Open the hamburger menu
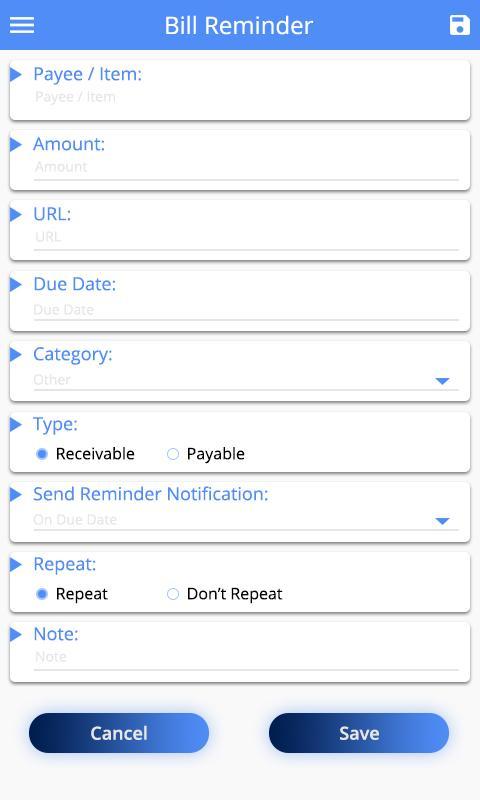 click(x=22, y=25)
